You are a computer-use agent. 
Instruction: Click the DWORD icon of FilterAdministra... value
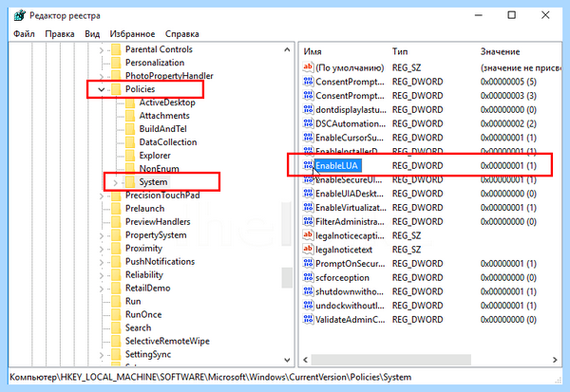point(308,221)
